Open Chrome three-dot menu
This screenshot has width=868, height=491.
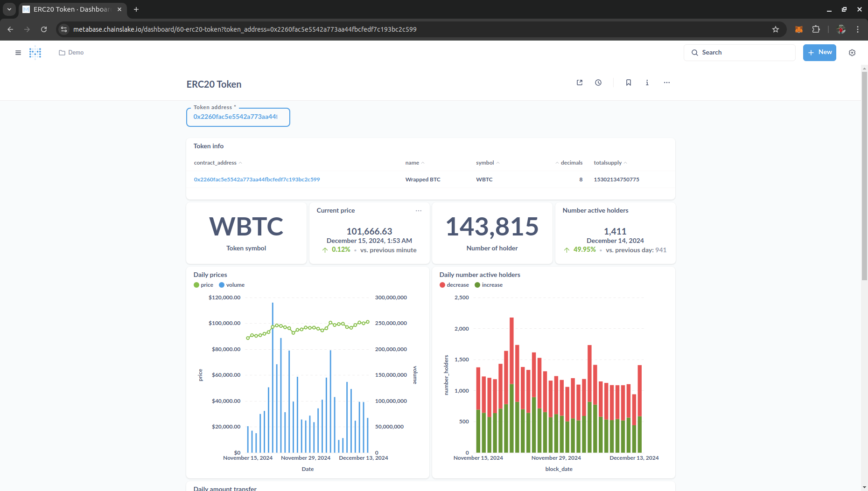coord(858,29)
